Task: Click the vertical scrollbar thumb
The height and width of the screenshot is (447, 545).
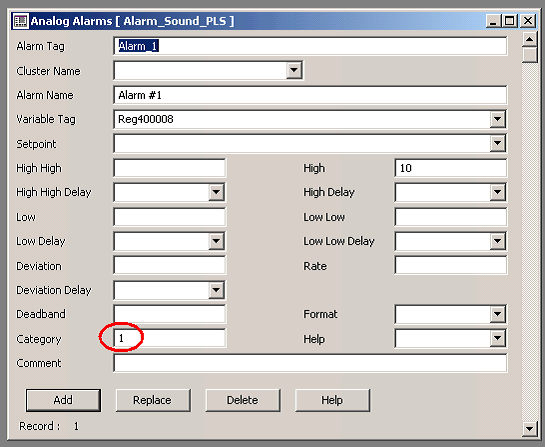Action: pos(529,55)
